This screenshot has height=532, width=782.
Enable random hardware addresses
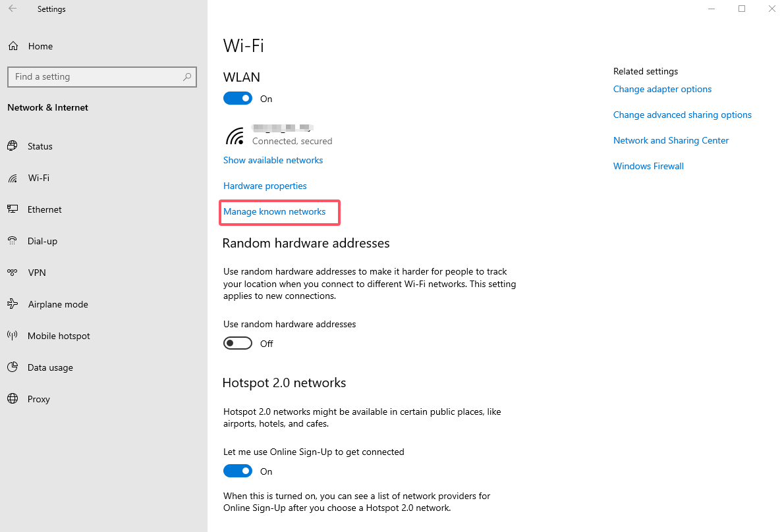coord(238,342)
